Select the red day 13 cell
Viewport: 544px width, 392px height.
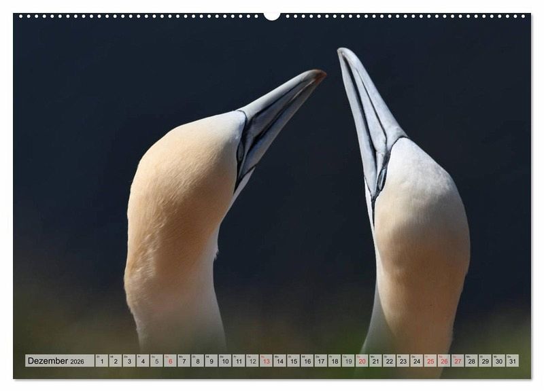click(x=266, y=361)
